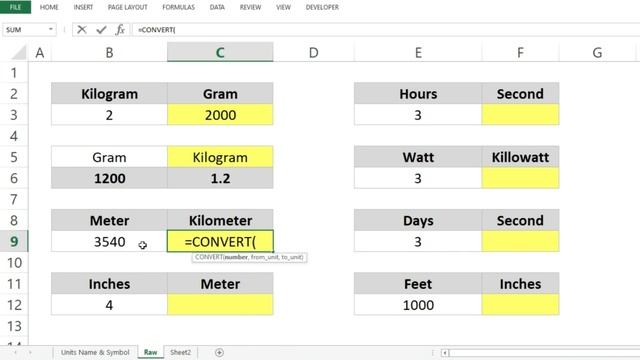Image resolution: width=640 pixels, height=360 pixels.
Task: Add a new sheet with plus icon
Action: pyautogui.click(x=219, y=352)
